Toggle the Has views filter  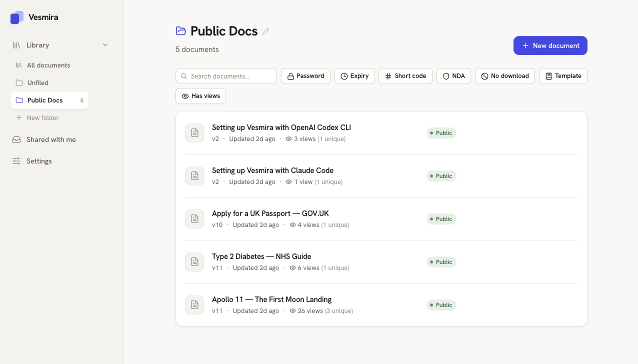(200, 96)
